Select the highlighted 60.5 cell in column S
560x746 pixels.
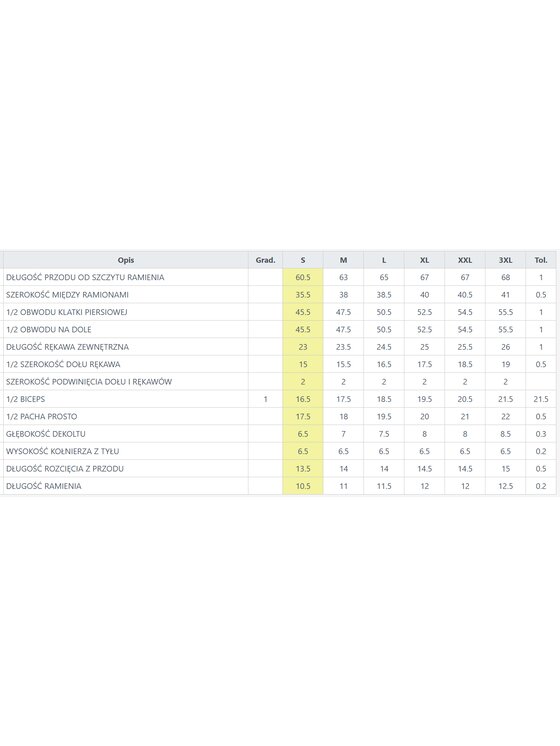tap(303, 277)
